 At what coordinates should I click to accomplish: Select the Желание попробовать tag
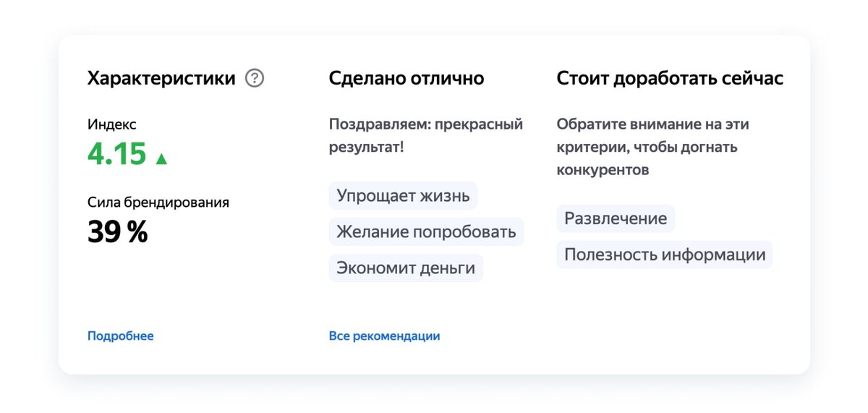tap(426, 231)
